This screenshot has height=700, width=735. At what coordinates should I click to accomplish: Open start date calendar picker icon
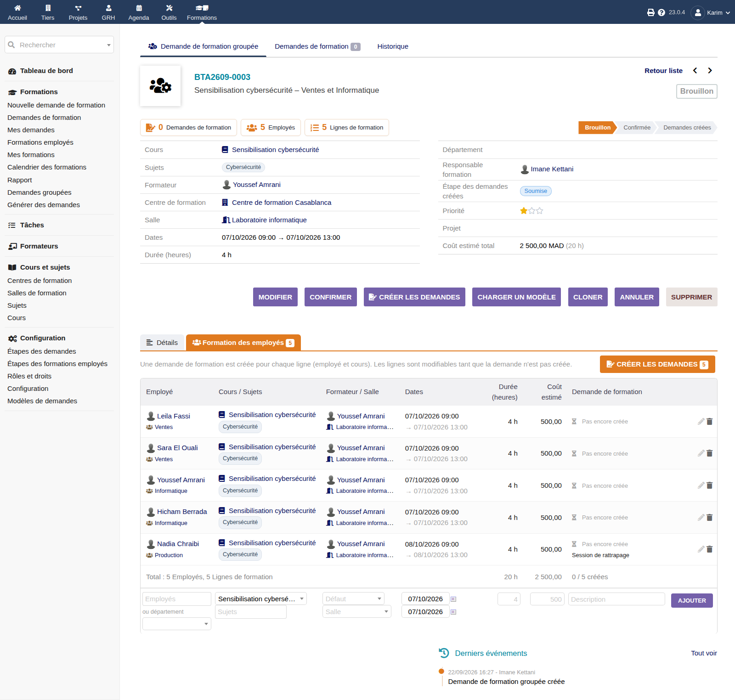pos(453,599)
